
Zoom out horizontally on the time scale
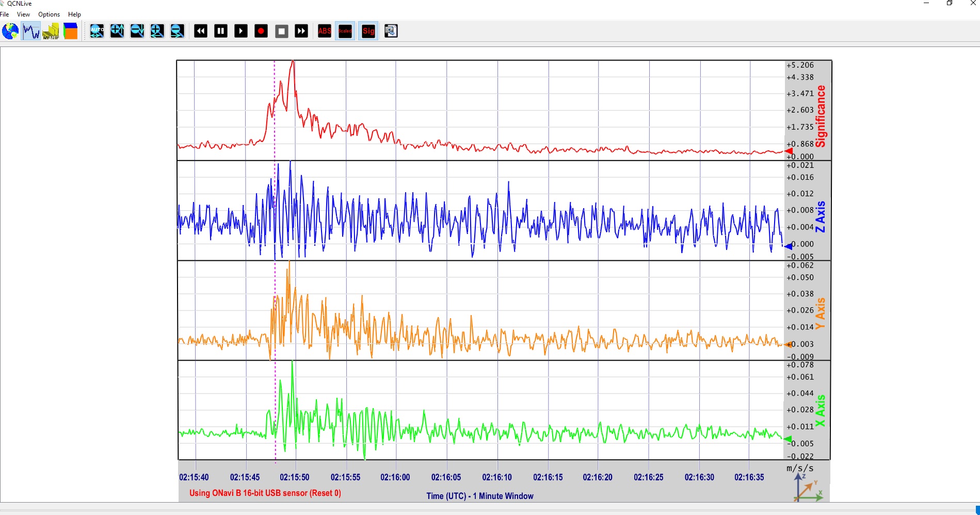point(177,31)
